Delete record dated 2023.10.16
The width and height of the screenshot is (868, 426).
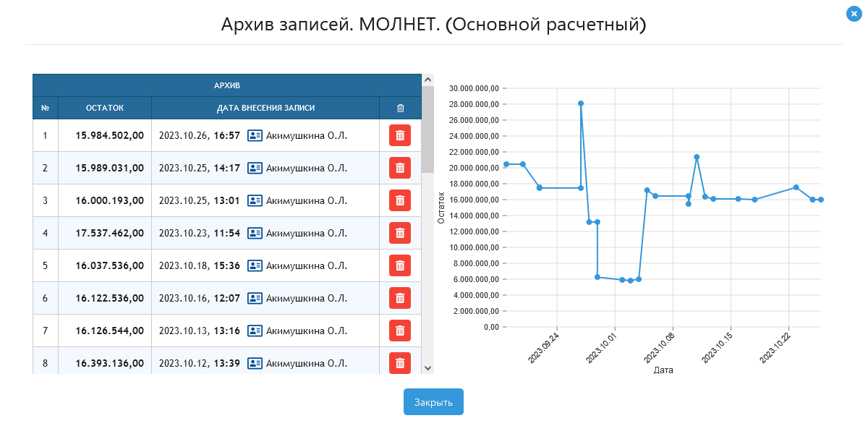tap(400, 298)
